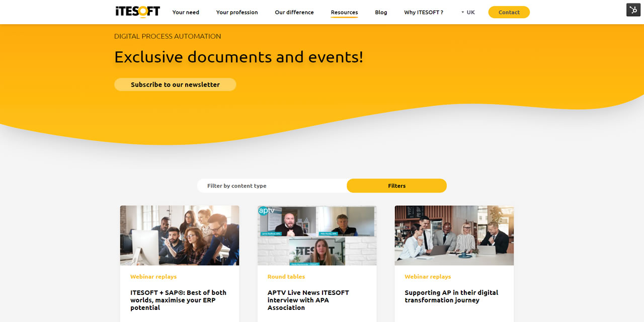This screenshot has width=644, height=322.
Task: Expand the UK language selector
Action: pos(468,12)
